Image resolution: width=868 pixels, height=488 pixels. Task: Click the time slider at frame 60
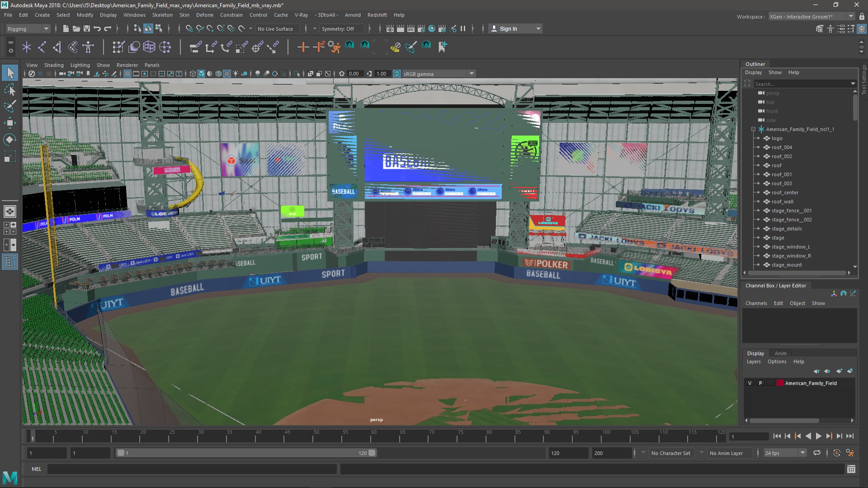(x=374, y=436)
